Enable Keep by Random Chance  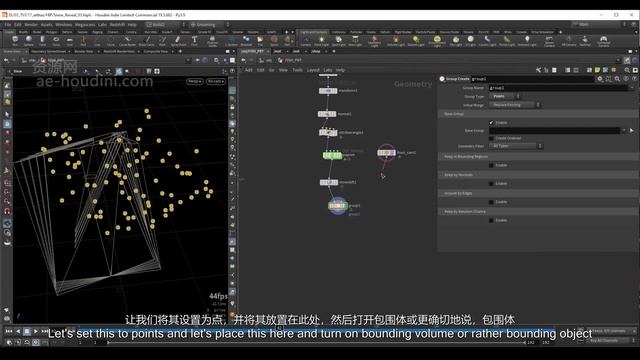click(491, 220)
